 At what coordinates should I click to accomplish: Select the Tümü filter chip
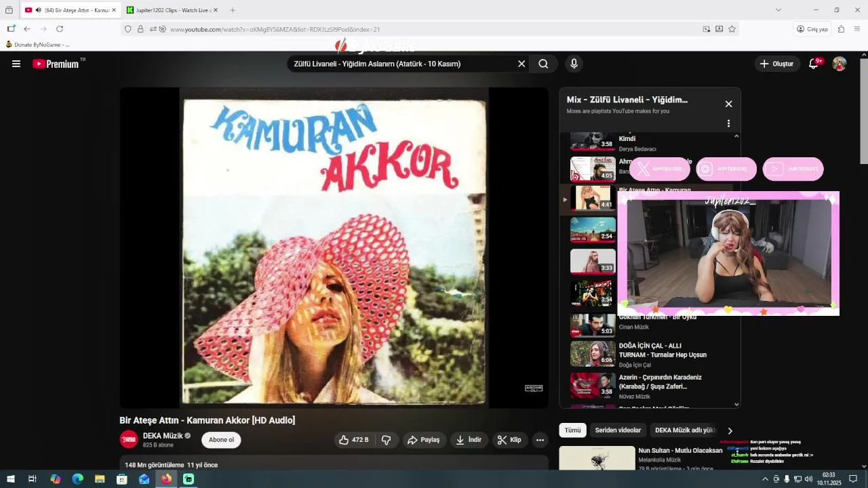(573, 430)
